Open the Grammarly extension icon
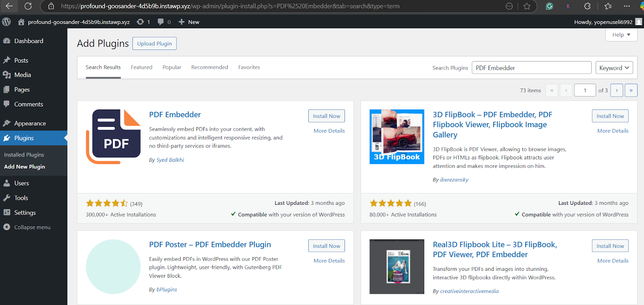Screen dimensions: 644x305 (549, 6)
